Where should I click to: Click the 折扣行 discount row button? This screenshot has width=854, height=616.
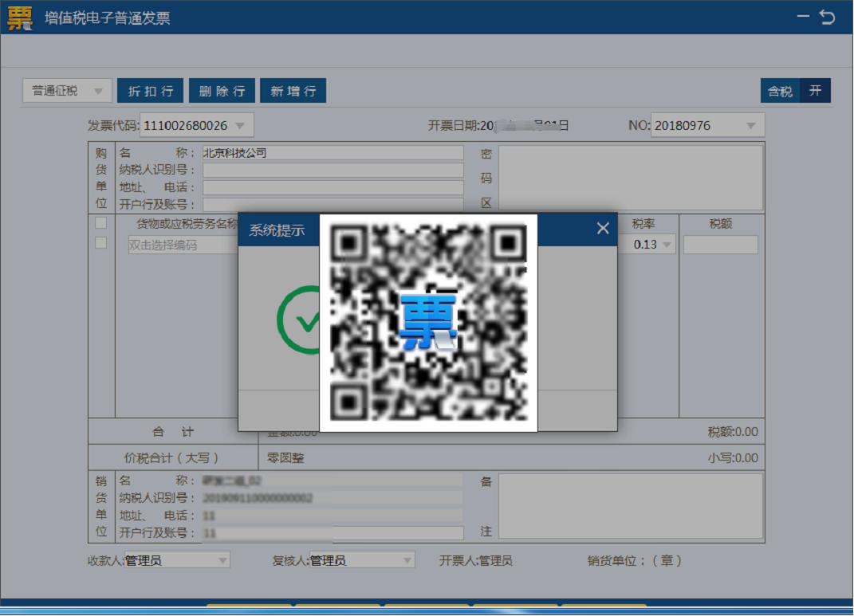point(150,90)
